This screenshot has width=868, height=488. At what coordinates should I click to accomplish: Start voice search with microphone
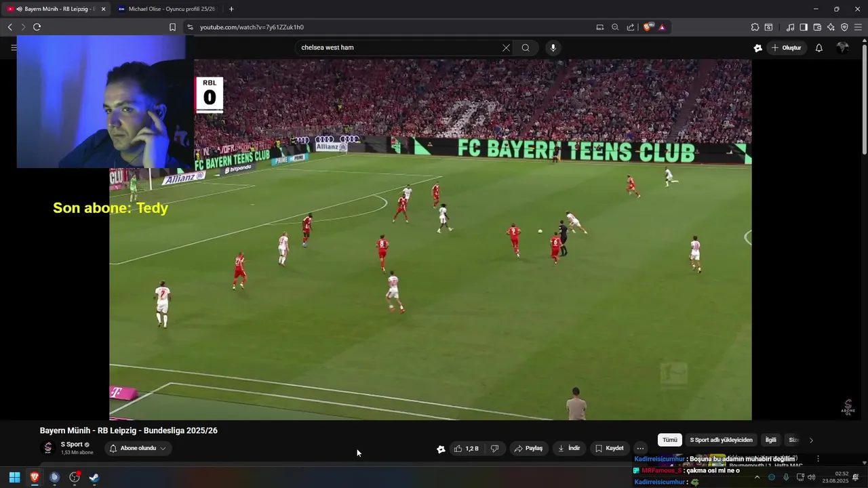pyautogui.click(x=553, y=47)
